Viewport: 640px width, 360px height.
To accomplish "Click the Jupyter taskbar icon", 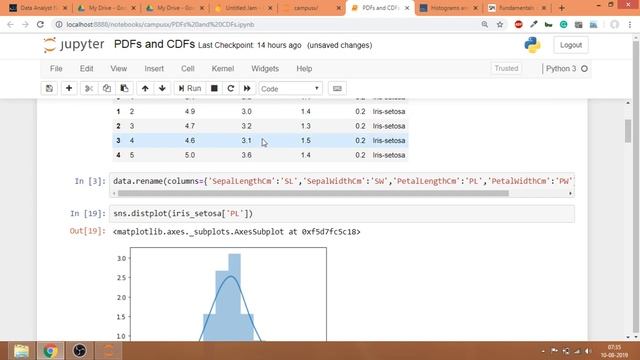I will pyautogui.click(x=108, y=351).
